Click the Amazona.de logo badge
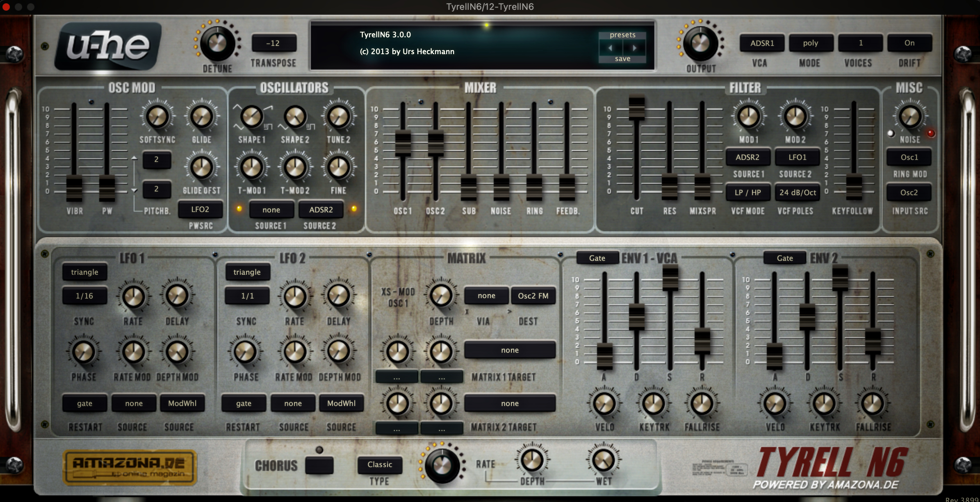This screenshot has height=502, width=980. click(130, 467)
